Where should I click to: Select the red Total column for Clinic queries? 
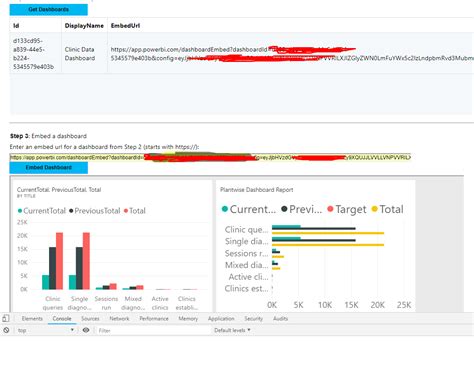pos(59,261)
